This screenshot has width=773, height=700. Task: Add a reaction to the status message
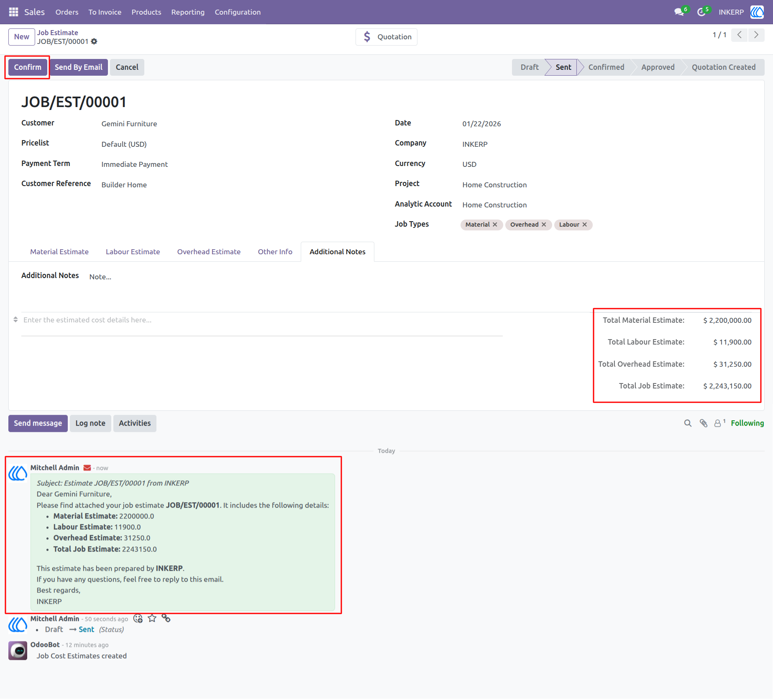138,618
